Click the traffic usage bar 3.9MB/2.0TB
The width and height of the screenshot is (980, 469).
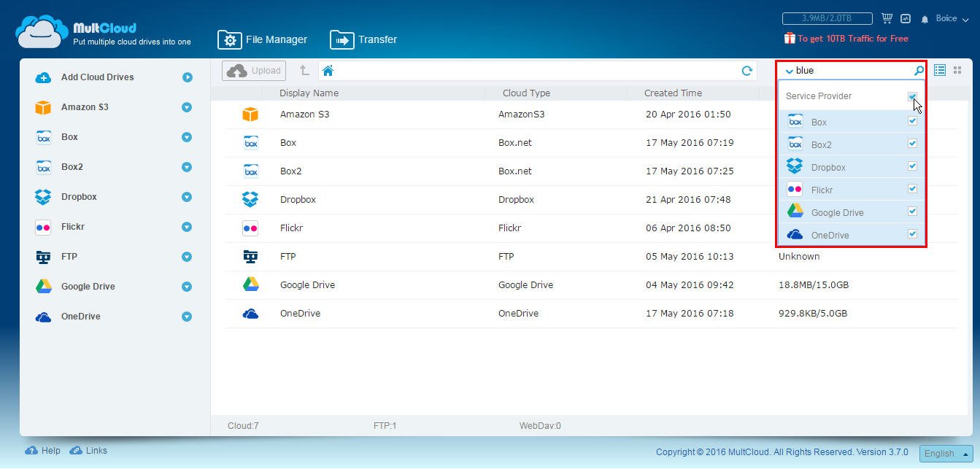tap(827, 18)
